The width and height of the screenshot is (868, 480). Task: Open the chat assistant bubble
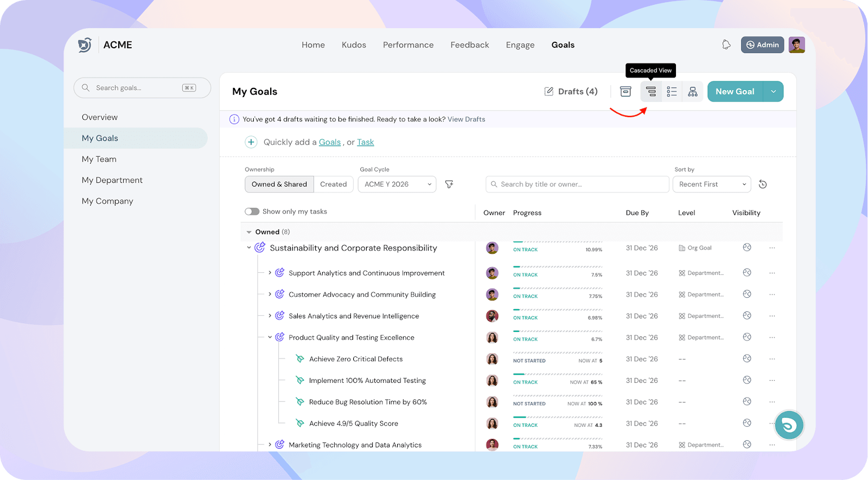pyautogui.click(x=789, y=425)
